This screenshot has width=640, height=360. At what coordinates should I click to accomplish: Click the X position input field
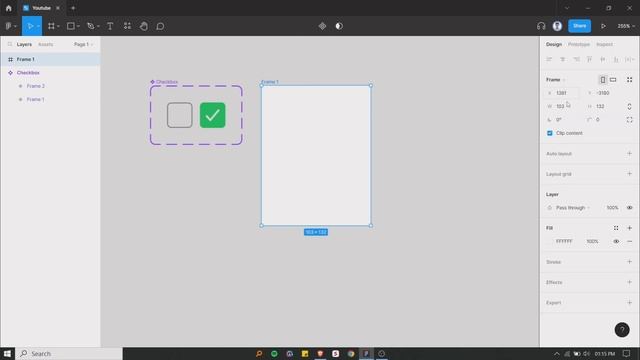coord(562,93)
